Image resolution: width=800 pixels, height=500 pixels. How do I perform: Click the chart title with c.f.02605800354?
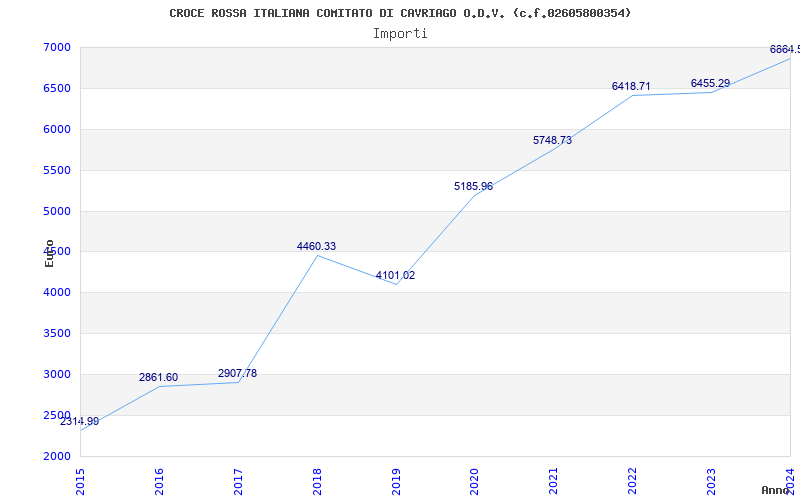pyautogui.click(x=400, y=13)
